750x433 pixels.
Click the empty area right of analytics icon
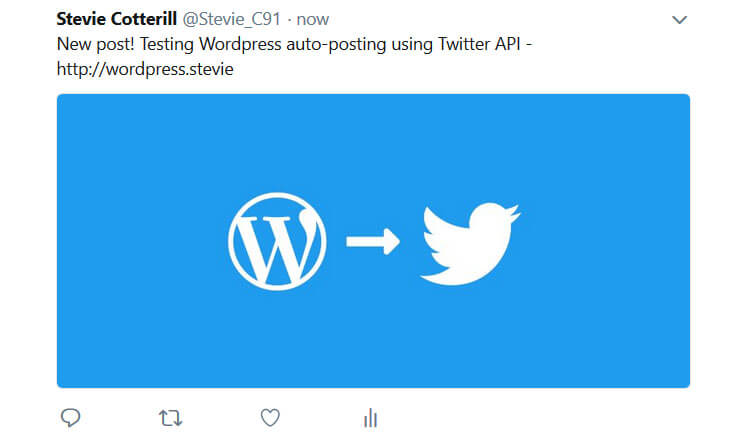pyautogui.click(x=526, y=418)
